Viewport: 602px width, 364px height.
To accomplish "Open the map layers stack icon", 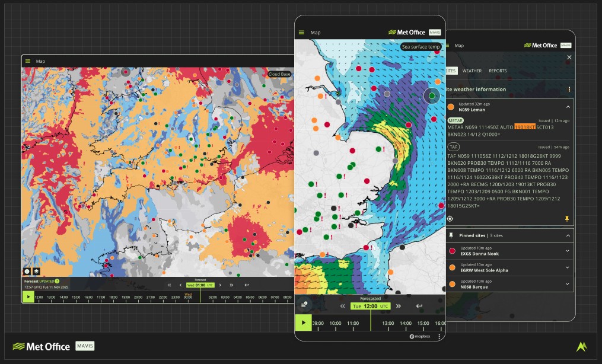I will [36, 271].
